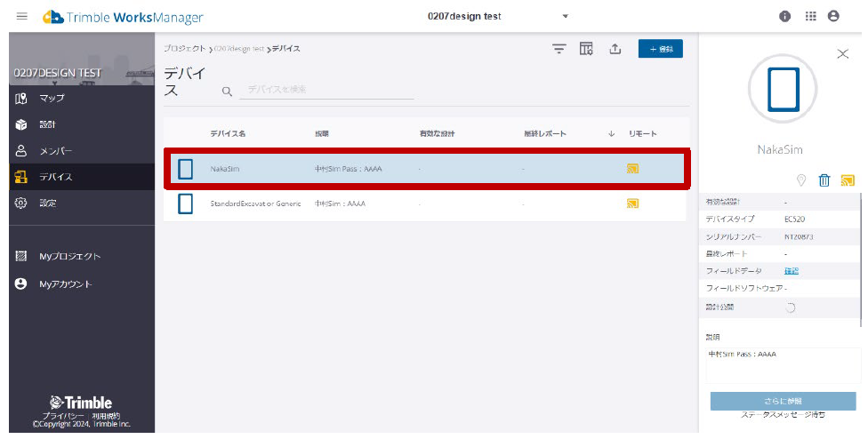Open the hamburger navigation menu

[22, 17]
